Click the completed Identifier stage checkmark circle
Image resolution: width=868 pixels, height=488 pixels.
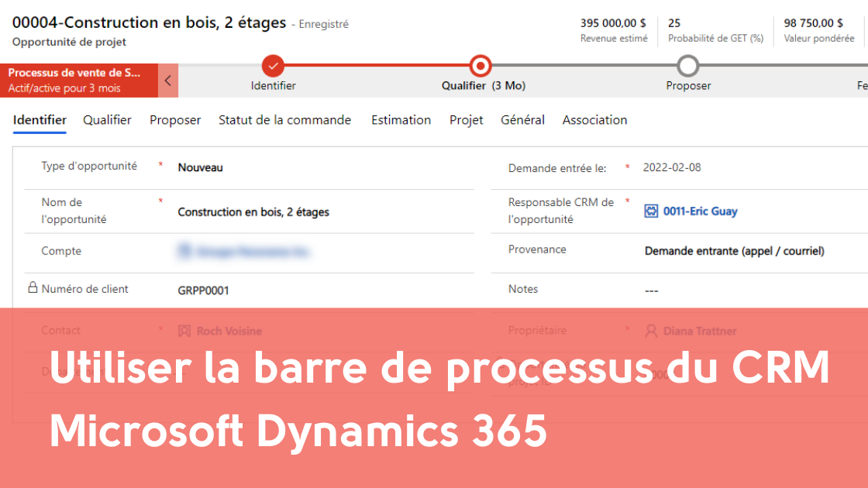pos(273,66)
